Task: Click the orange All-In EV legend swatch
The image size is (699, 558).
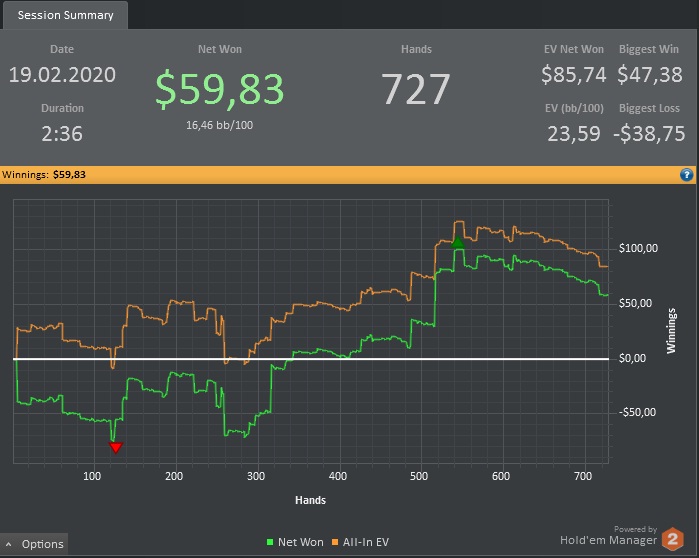Action: tap(335, 542)
